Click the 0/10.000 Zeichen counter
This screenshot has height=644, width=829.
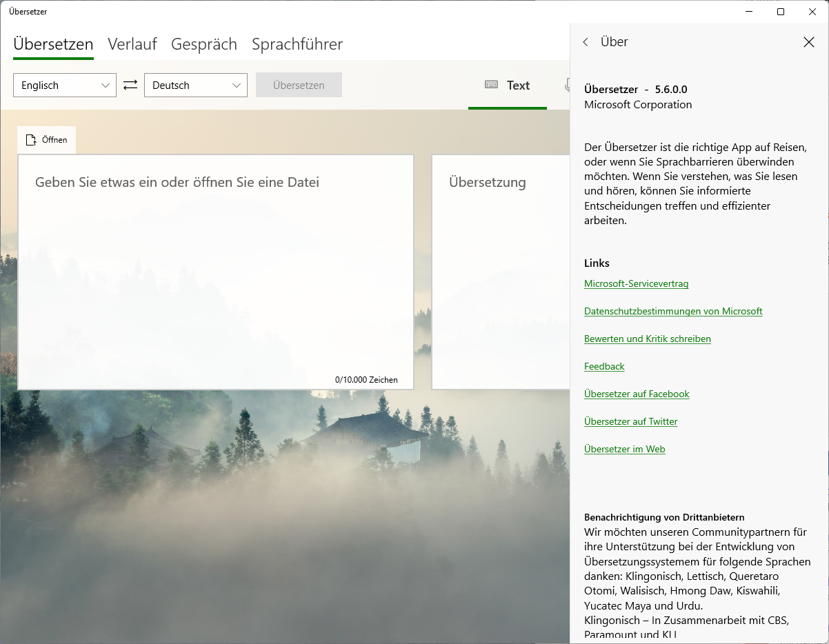coord(366,380)
